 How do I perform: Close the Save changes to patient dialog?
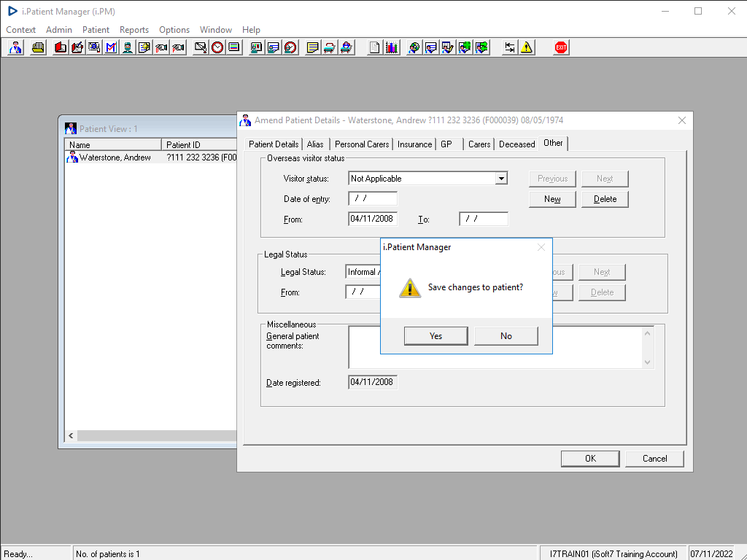(x=541, y=247)
